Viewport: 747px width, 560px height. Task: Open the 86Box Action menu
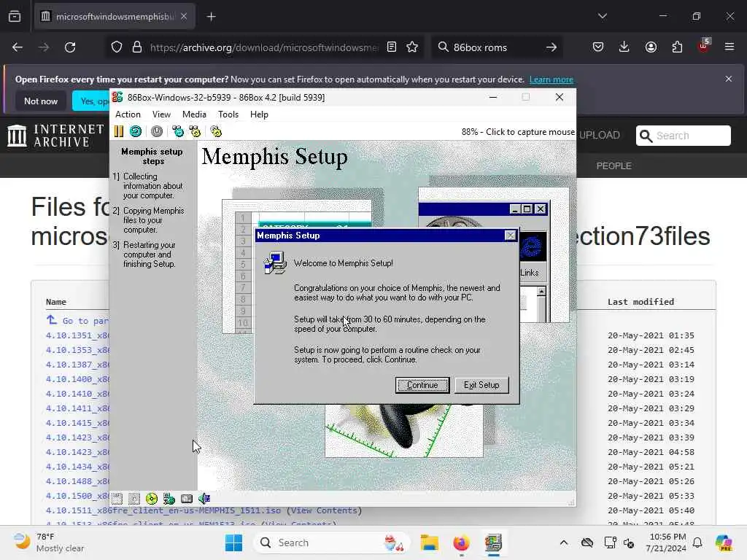point(128,114)
